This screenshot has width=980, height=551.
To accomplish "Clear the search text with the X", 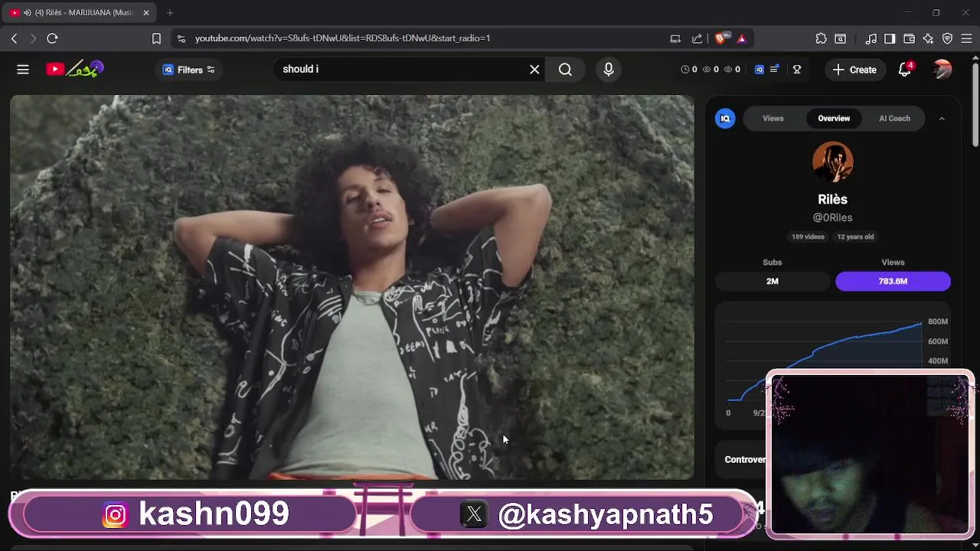I will coord(534,70).
